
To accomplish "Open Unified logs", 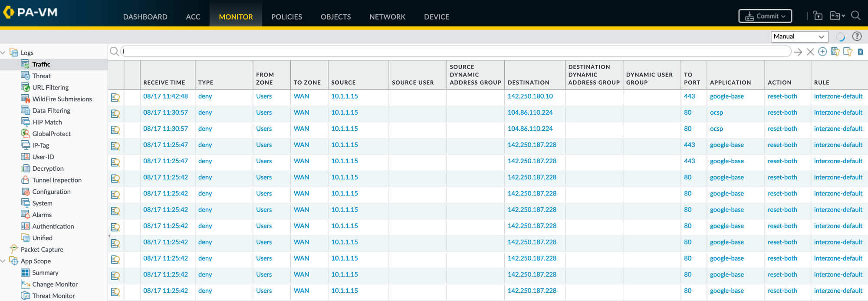I will click(x=42, y=238).
